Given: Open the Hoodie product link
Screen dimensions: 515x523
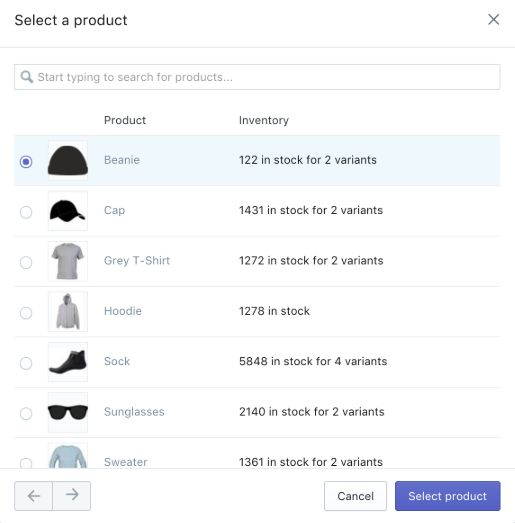Looking at the screenshot, I should (123, 311).
